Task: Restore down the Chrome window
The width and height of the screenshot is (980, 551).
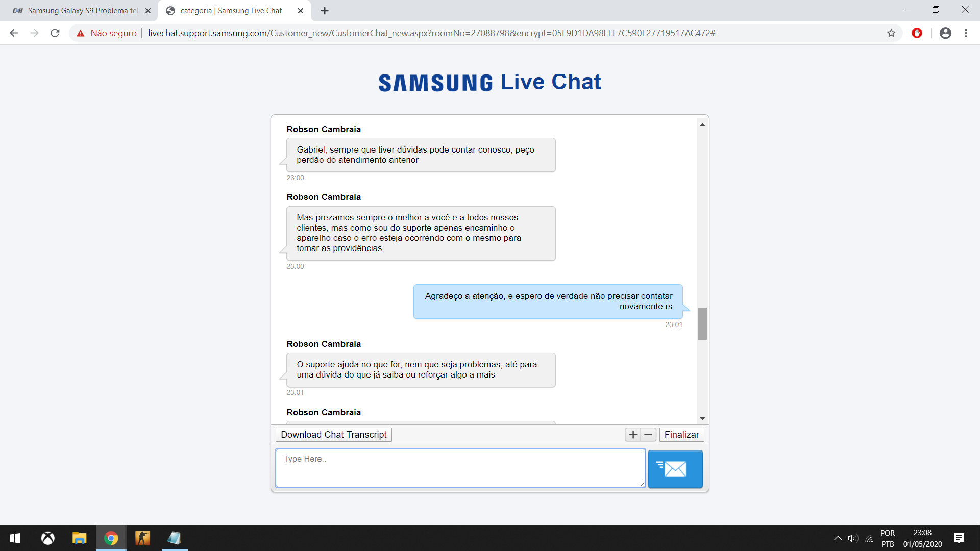Action: pyautogui.click(x=936, y=10)
